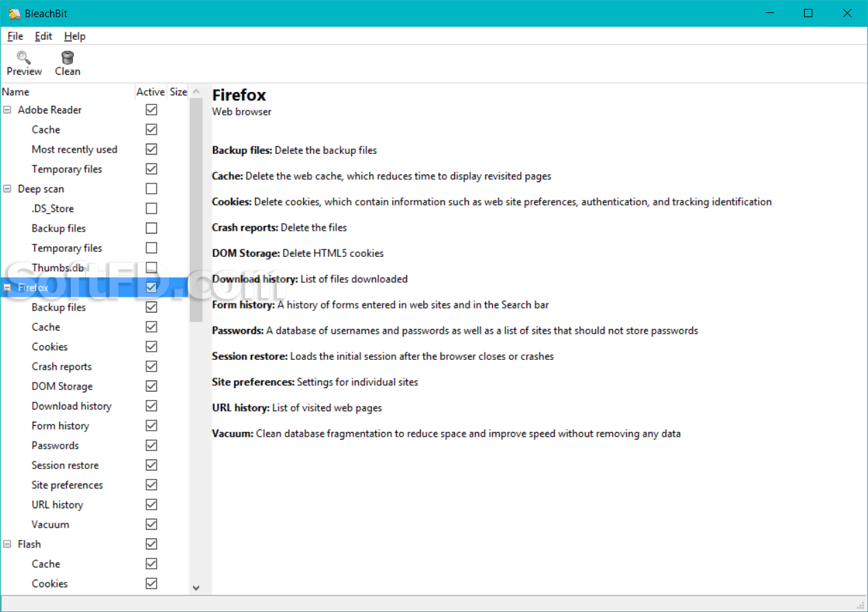Image resolution: width=868 pixels, height=612 pixels.
Task: Uncheck the Firefox group checkbox
Action: 151,287
